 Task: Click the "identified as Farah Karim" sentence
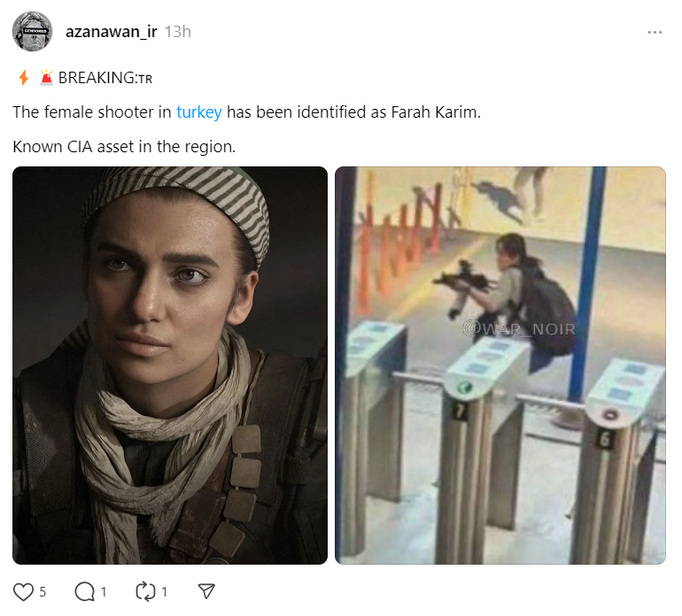[x=389, y=112]
